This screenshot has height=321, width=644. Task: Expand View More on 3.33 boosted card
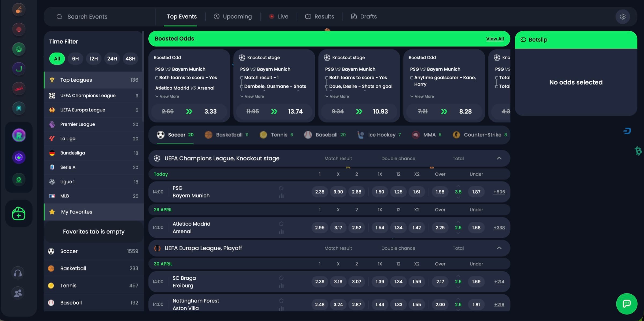pos(167,96)
